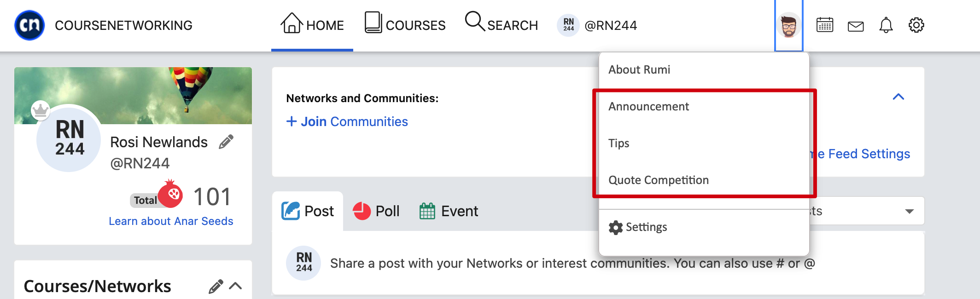
Task: Collapse the Networks and Communities panel
Action: coord(898,97)
